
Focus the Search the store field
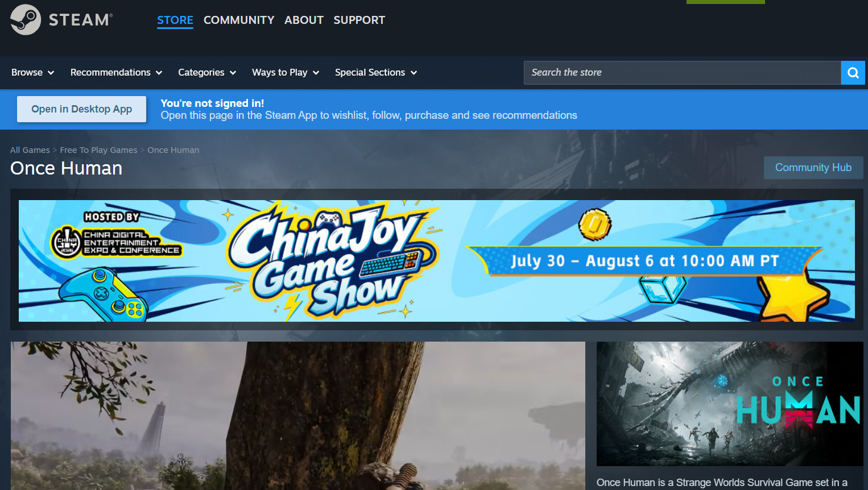[682, 73]
